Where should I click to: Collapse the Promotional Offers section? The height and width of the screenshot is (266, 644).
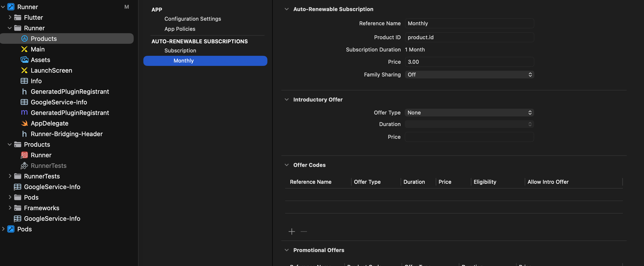287,250
